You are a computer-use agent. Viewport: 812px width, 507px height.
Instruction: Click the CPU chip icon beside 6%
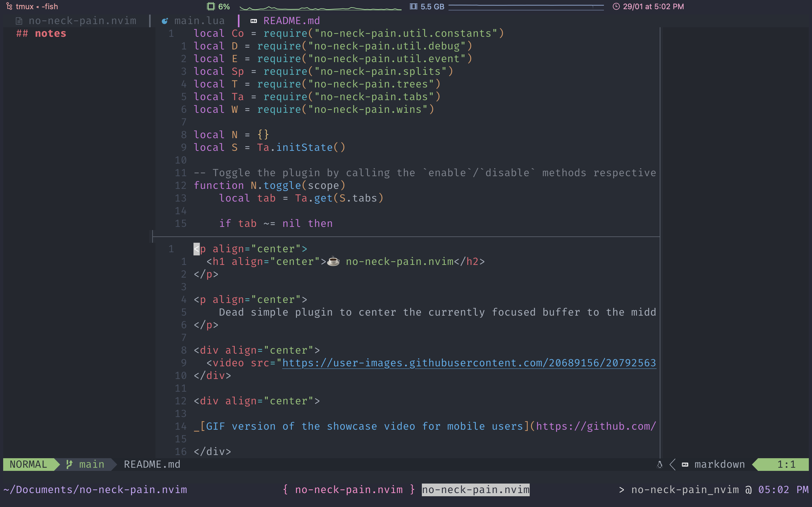coord(210,6)
